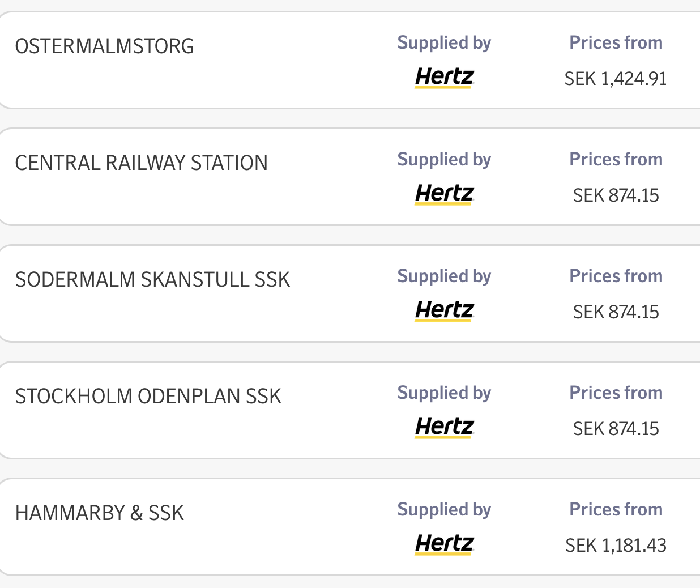Click 'Prices from' label in Central Railway Station card
The height and width of the screenshot is (588, 700).
(x=616, y=159)
